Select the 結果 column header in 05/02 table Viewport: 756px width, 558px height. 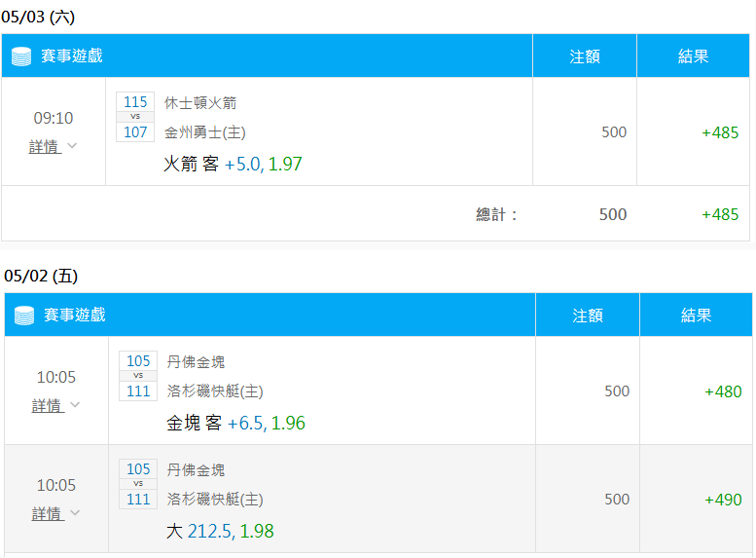click(696, 316)
